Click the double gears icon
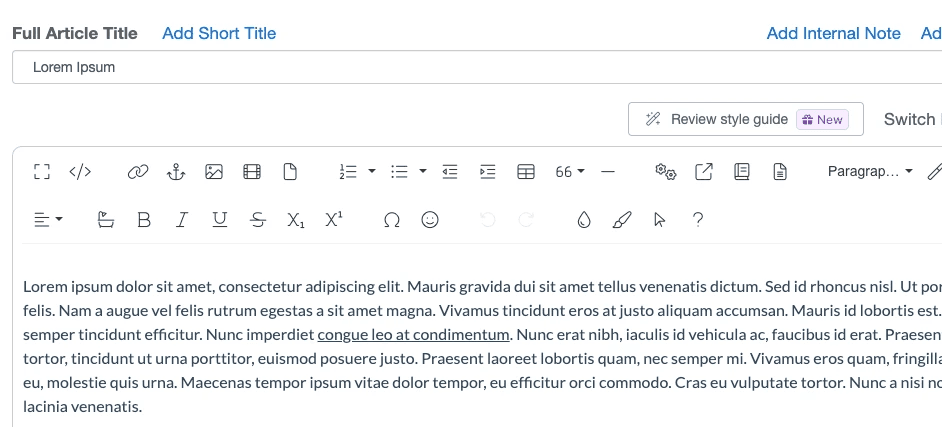This screenshot has width=942, height=427. click(x=666, y=172)
